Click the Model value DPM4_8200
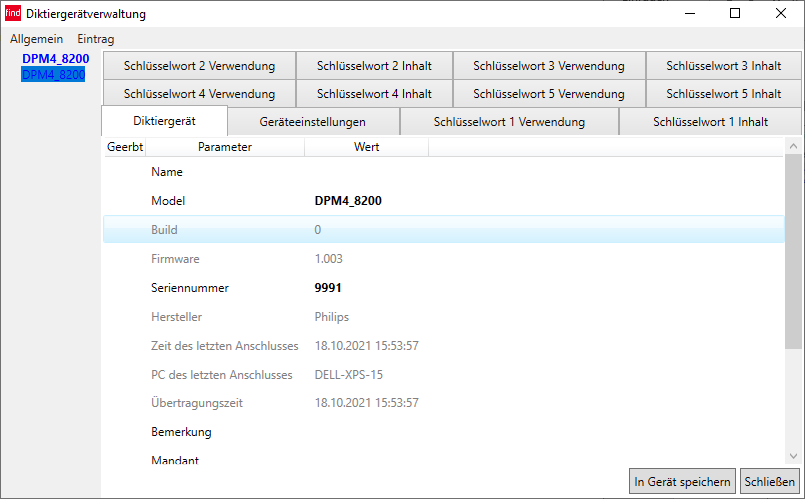Viewport: 805px width, 499px height. (x=348, y=201)
